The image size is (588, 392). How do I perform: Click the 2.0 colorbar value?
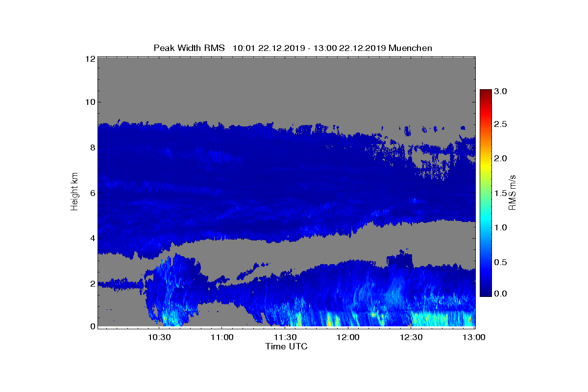pyautogui.click(x=500, y=158)
